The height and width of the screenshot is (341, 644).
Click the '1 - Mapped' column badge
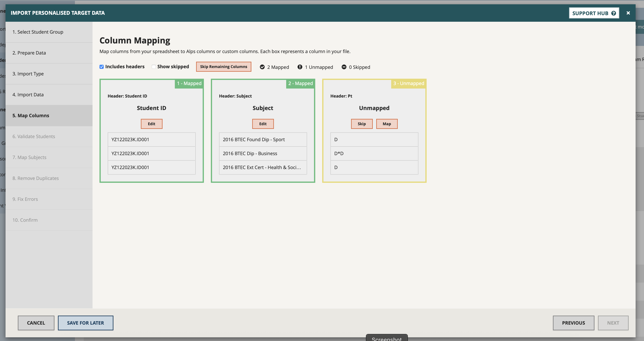(189, 84)
